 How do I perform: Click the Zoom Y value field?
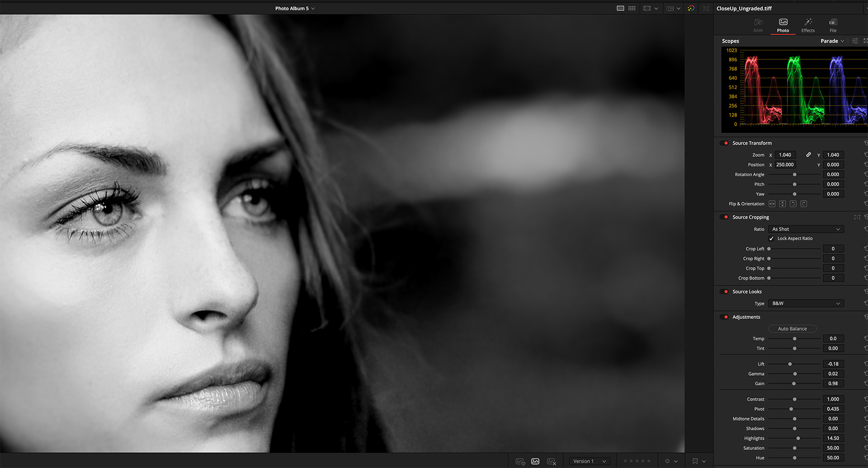(x=833, y=155)
